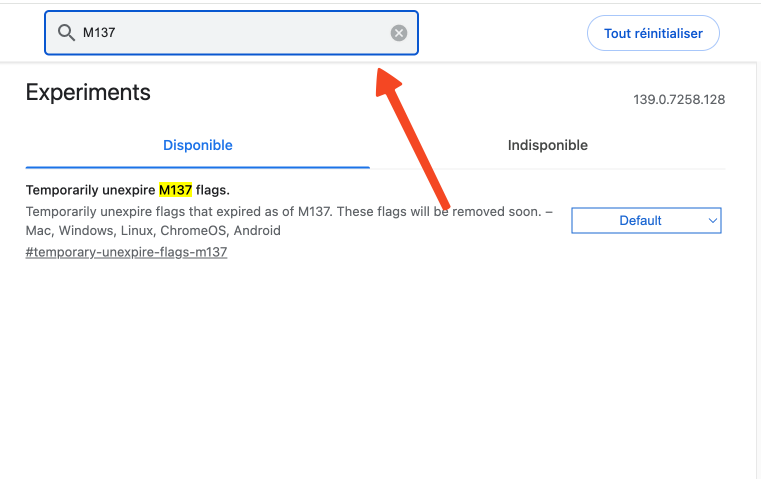Click the version number 139.0.7258.128
Viewport: 761px width, 479px height.
tap(679, 99)
